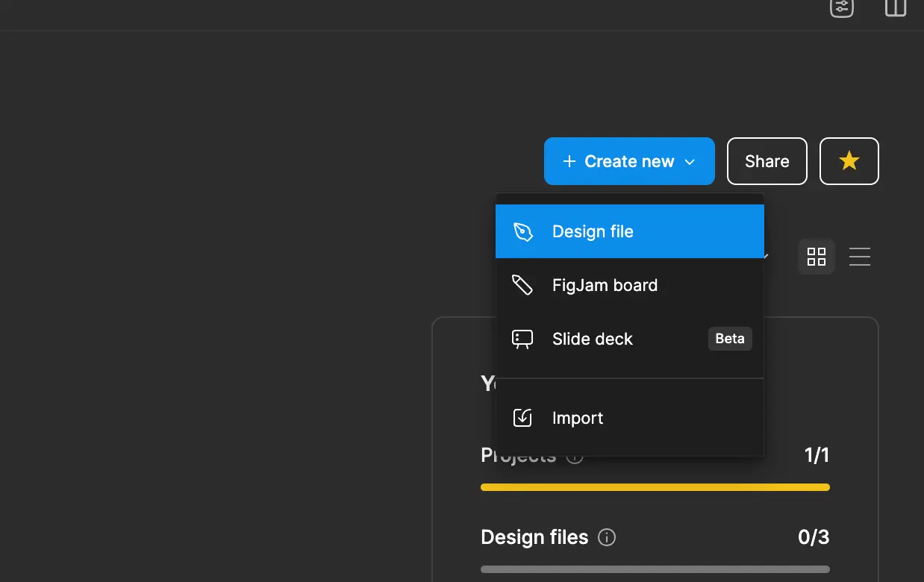Select the Design file menu option

pos(593,231)
